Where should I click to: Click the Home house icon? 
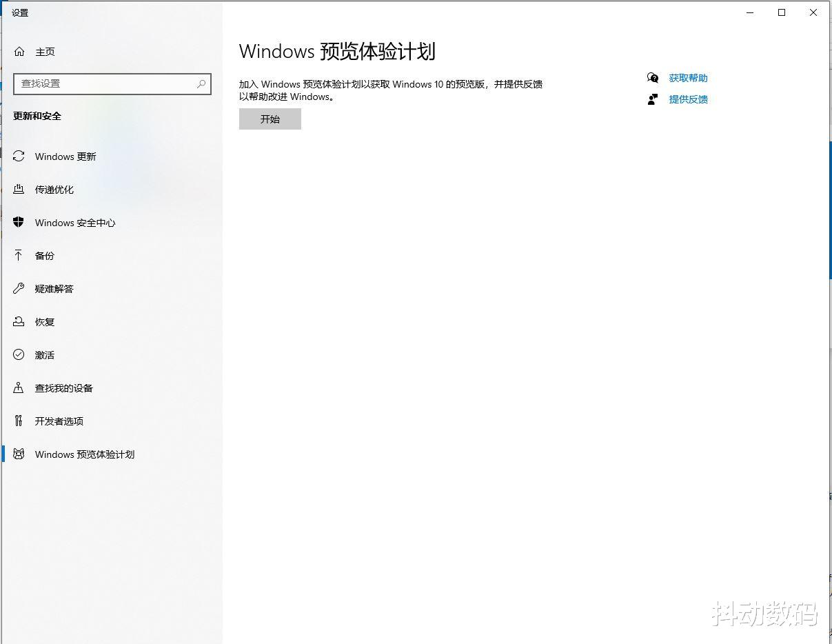click(19, 52)
